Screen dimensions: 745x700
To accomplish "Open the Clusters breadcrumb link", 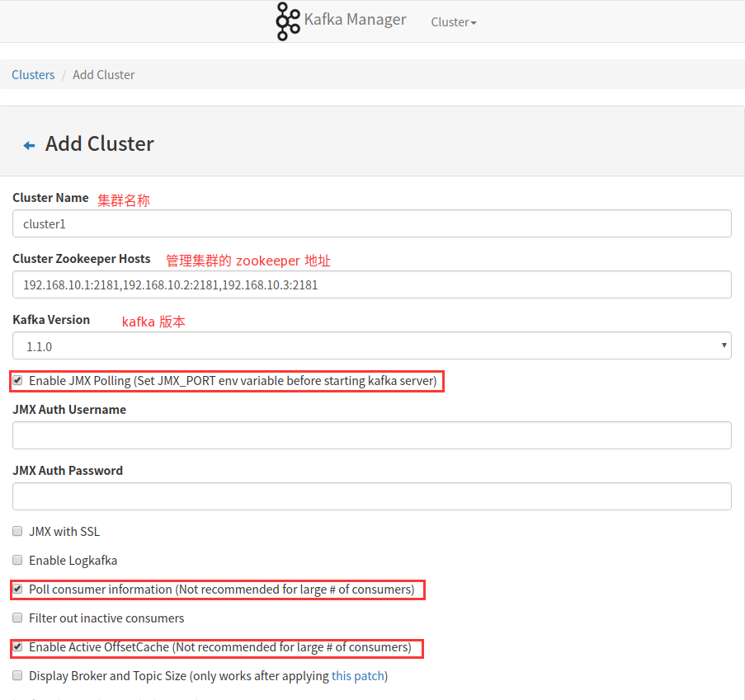I will pos(33,74).
